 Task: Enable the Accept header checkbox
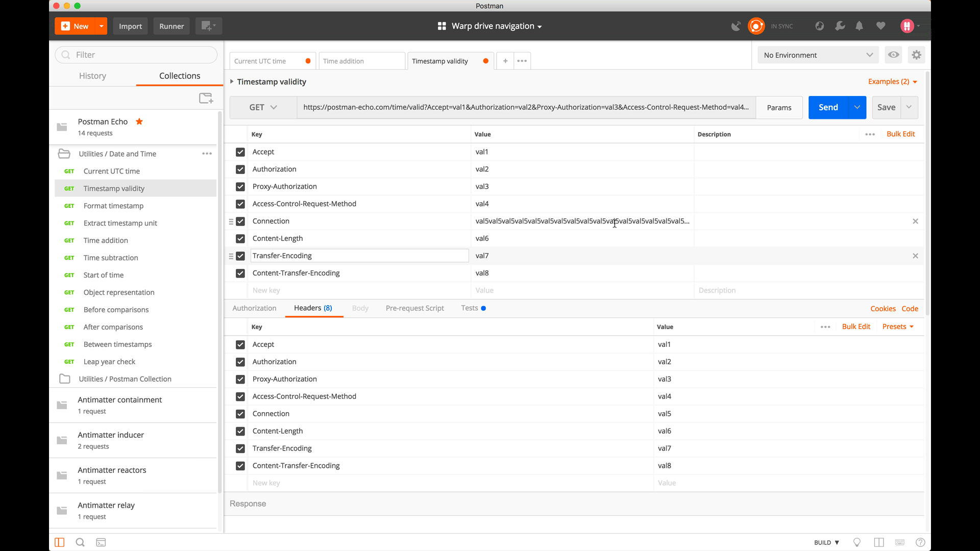(240, 344)
